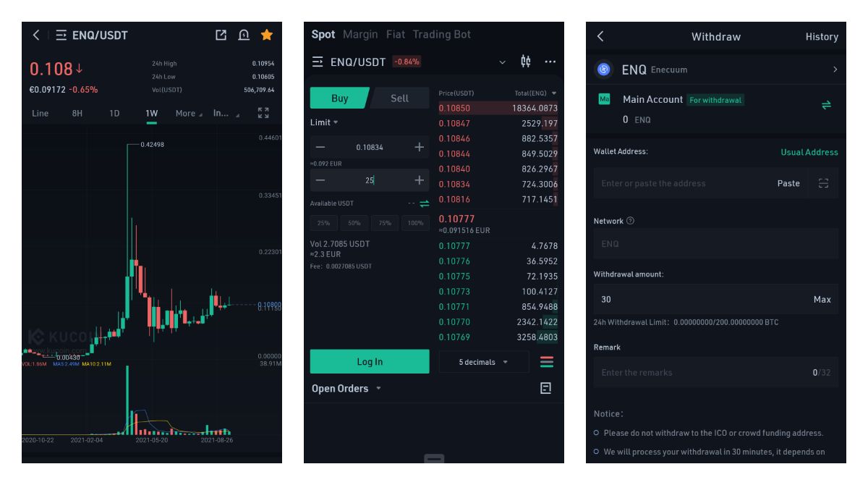This screenshot has width=868, height=485.
Task: Open order history icon beside Open Orders
Action: pos(545,389)
